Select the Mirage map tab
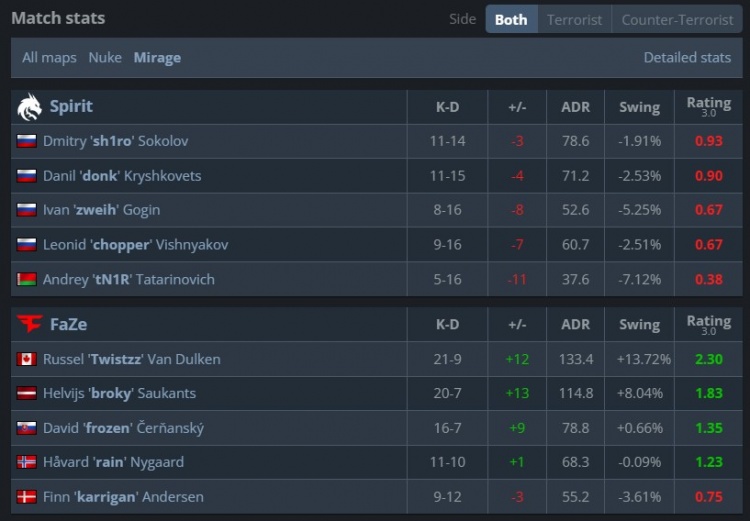Screen dimensions: 750x521 pos(157,57)
